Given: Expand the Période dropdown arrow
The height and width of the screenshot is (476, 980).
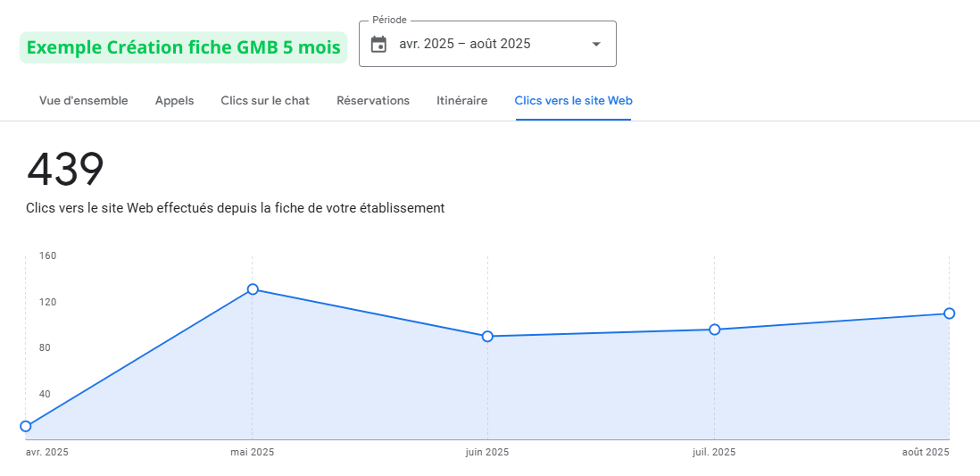Looking at the screenshot, I should (596, 44).
